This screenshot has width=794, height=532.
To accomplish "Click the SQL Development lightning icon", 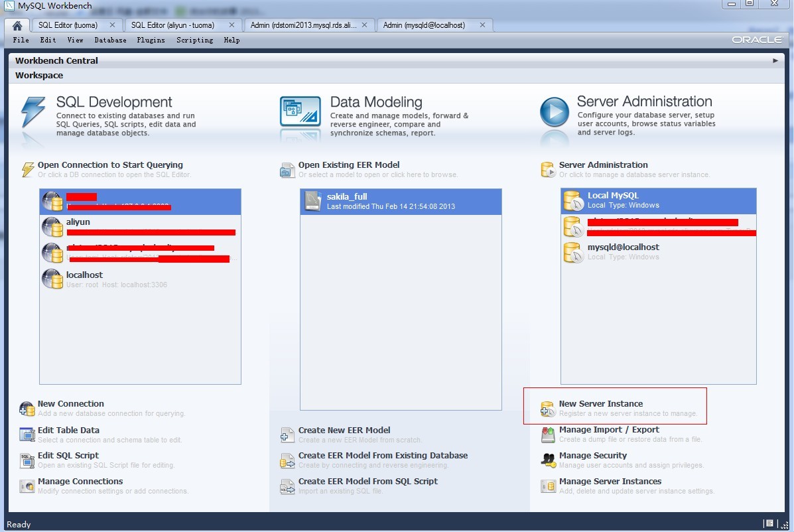I will 33,112.
